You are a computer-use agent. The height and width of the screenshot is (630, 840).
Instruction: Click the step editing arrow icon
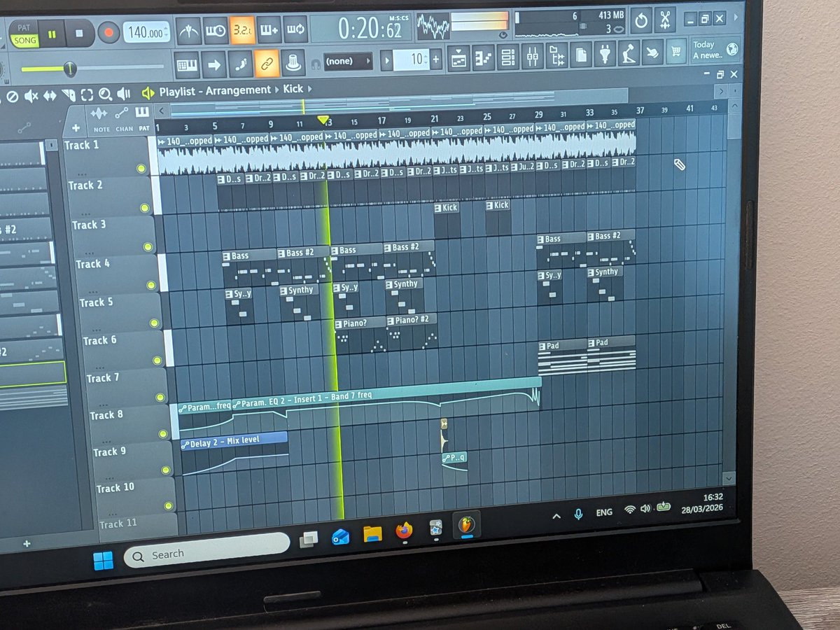point(213,64)
